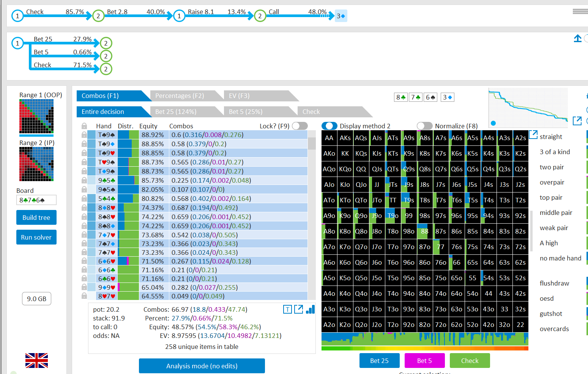This screenshot has height=374, width=588.
Task: Click the lock icon in table header
Action: click(84, 126)
